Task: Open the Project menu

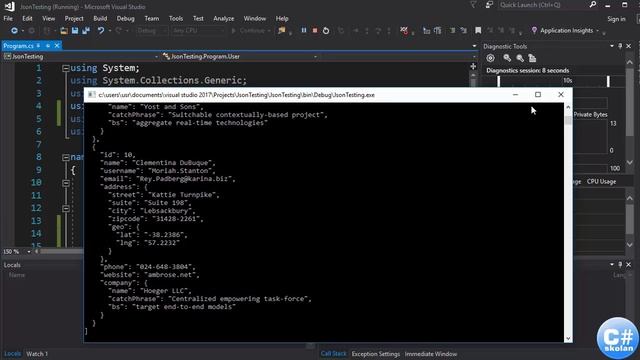Action: click(74, 19)
